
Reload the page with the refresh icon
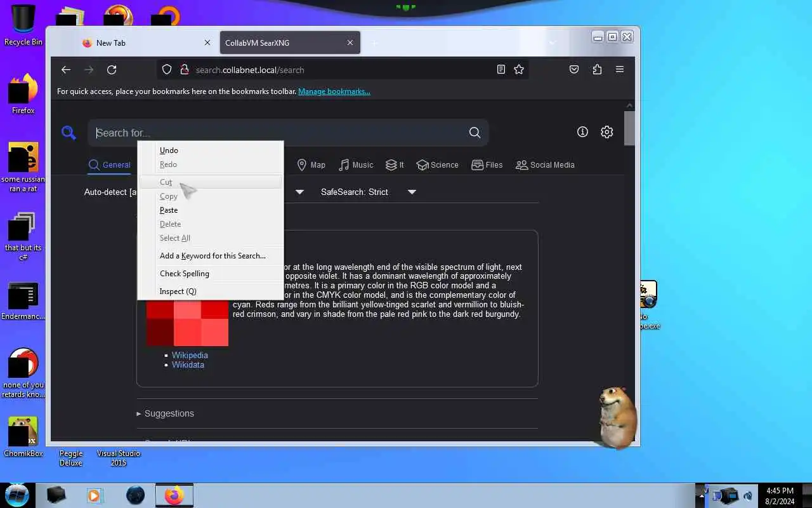pyautogui.click(x=112, y=70)
